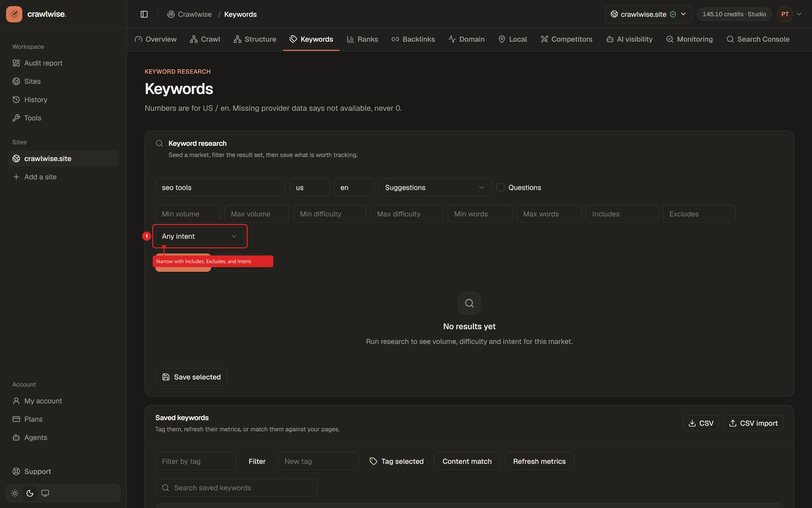Switch to the Crawl tab
The height and width of the screenshot is (508, 812).
205,39
